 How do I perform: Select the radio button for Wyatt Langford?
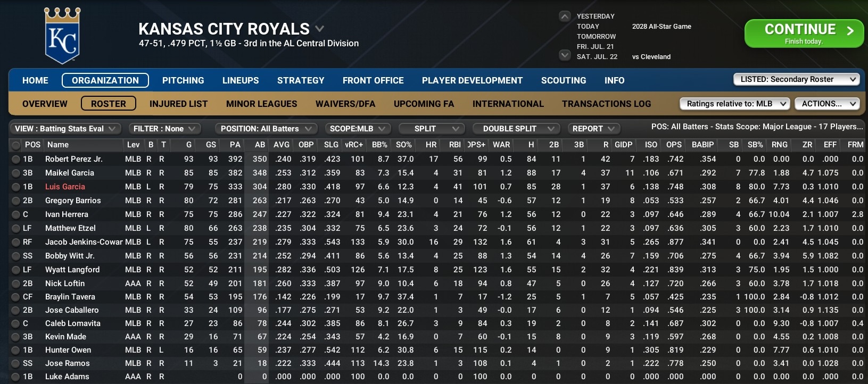coord(15,270)
